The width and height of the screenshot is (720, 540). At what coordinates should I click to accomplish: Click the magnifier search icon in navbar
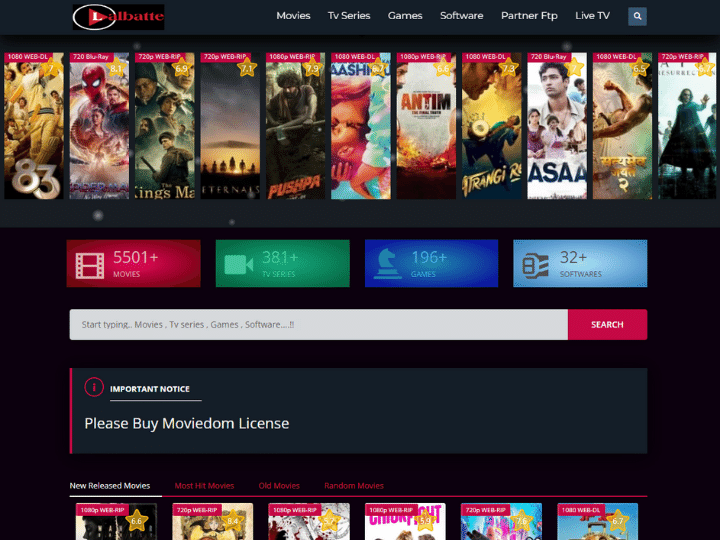[x=637, y=16]
